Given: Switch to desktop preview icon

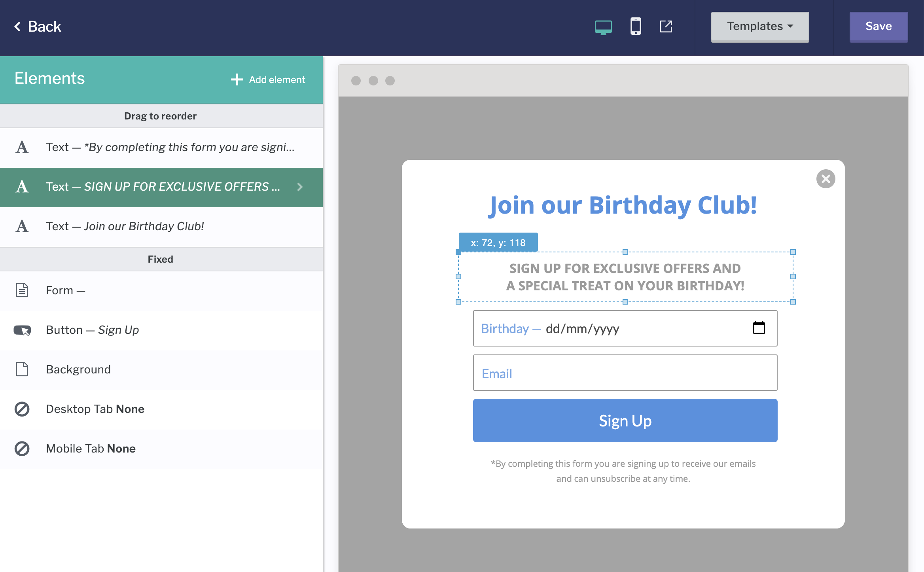Looking at the screenshot, I should click(603, 27).
